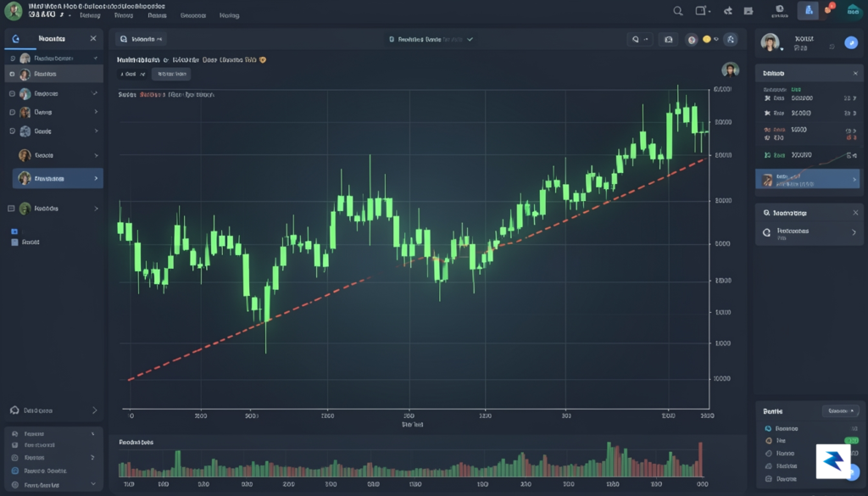
Task: Click the first row icon in the bottom-right list
Action: click(768, 428)
